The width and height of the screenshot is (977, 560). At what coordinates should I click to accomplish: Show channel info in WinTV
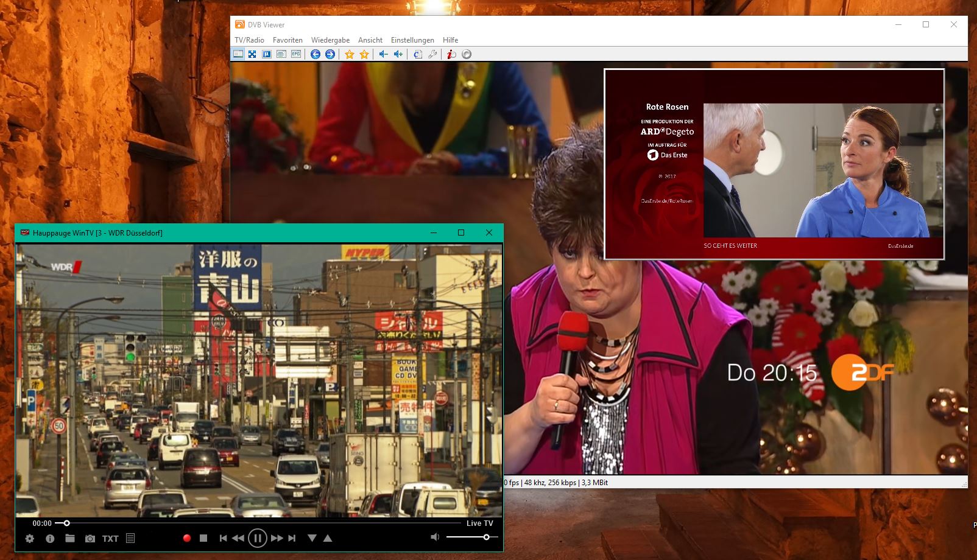(x=50, y=539)
